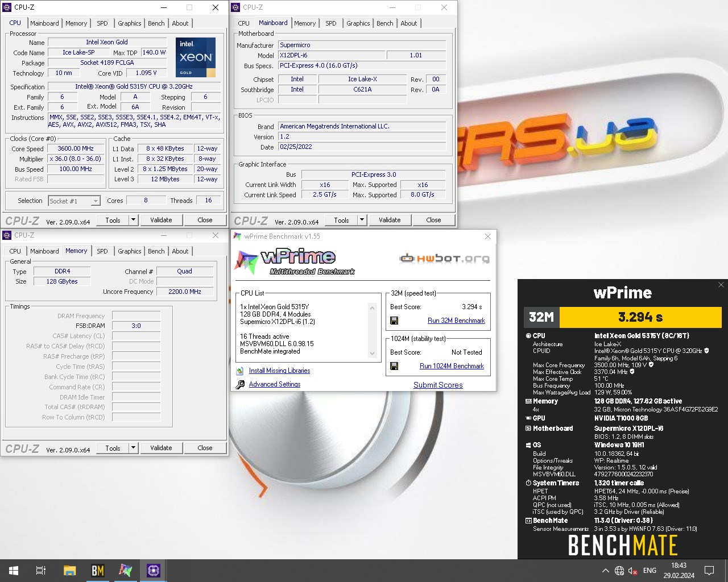Image resolution: width=728 pixels, height=582 pixels.
Task: Click the ENG language indicator
Action: point(650,571)
